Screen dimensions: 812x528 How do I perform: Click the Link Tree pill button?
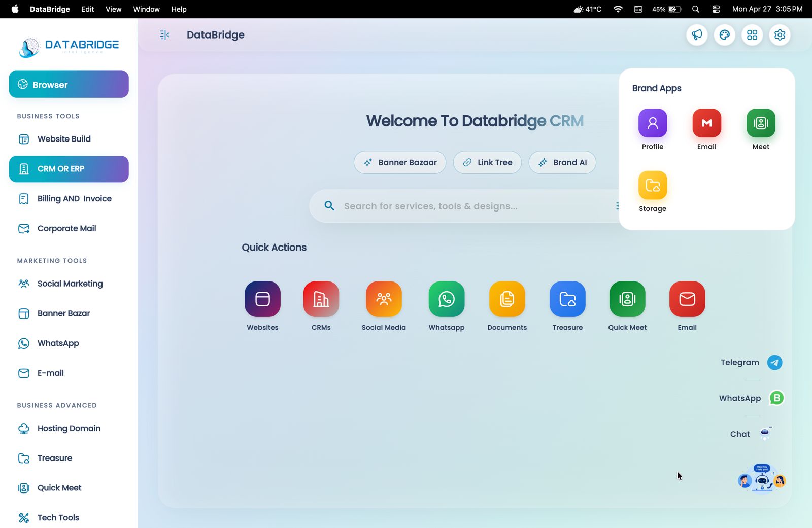(487, 162)
